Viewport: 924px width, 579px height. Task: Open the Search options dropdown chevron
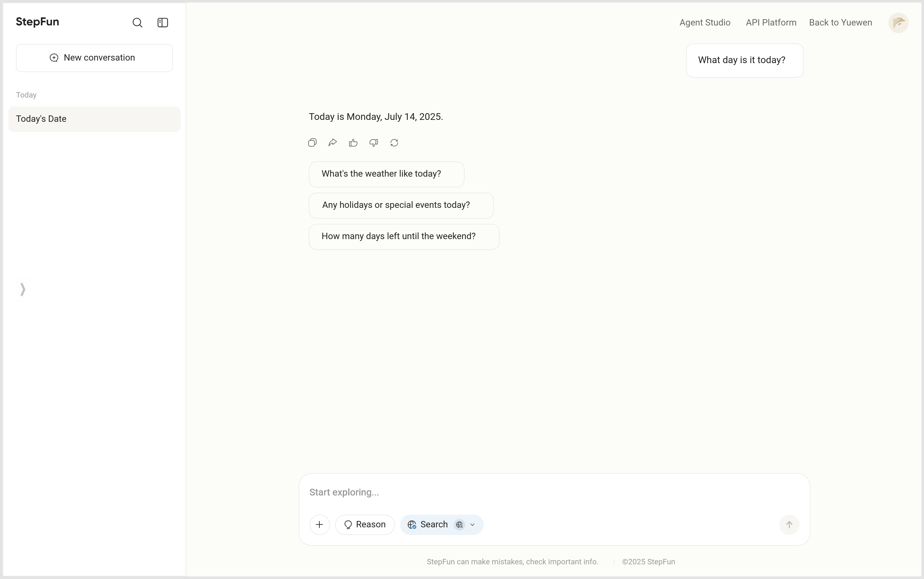pos(472,524)
